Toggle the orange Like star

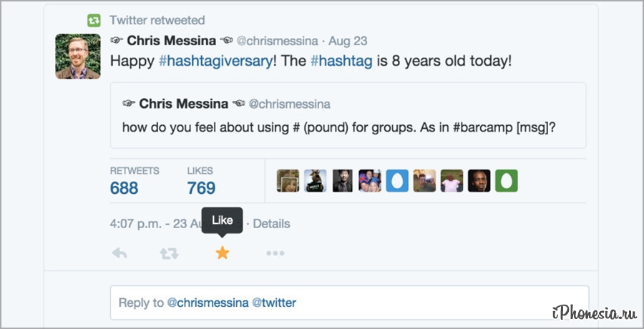click(223, 253)
